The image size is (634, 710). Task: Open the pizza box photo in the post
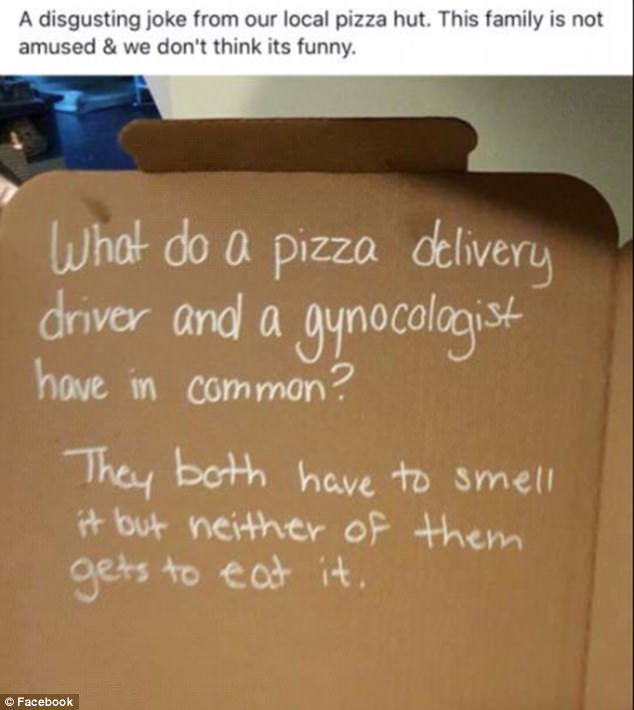[317, 393]
